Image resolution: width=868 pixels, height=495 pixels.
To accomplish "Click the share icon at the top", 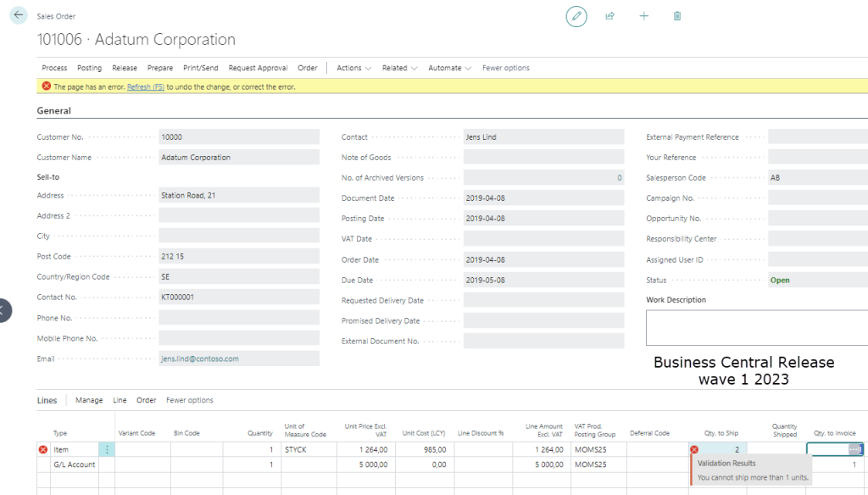I will click(x=609, y=15).
